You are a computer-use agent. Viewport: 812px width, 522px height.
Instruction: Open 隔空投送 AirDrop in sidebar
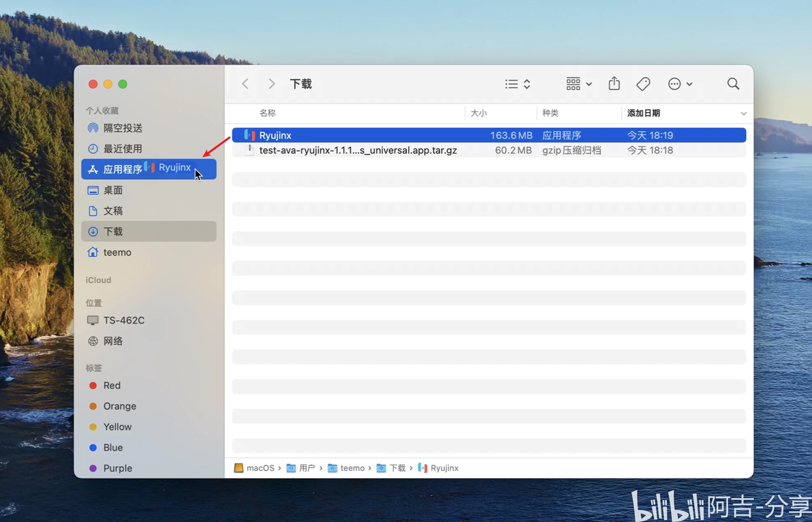coord(149,128)
